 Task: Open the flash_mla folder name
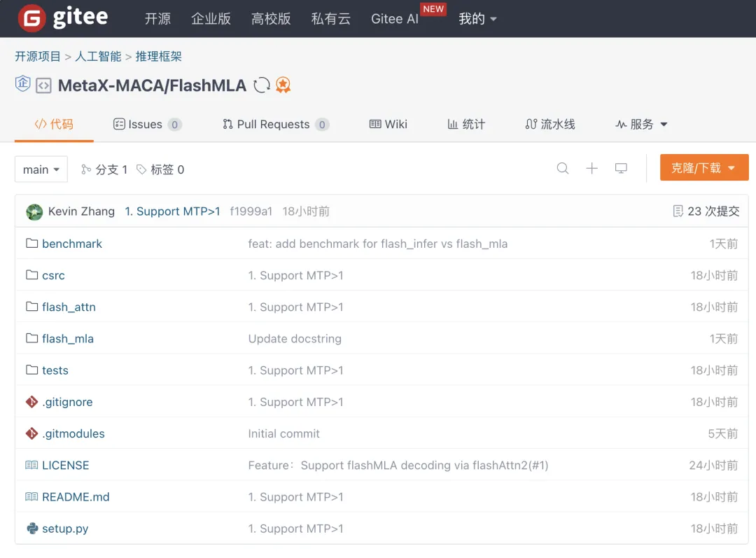click(x=68, y=339)
